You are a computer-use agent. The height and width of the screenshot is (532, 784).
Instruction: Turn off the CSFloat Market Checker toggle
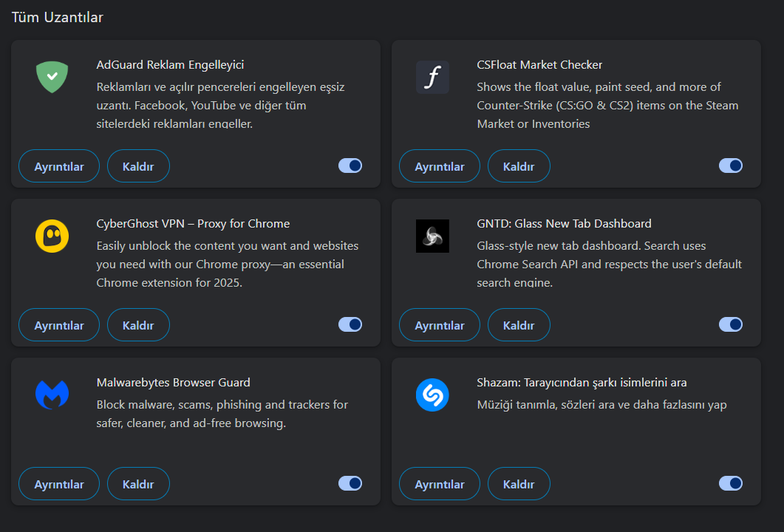[731, 166]
